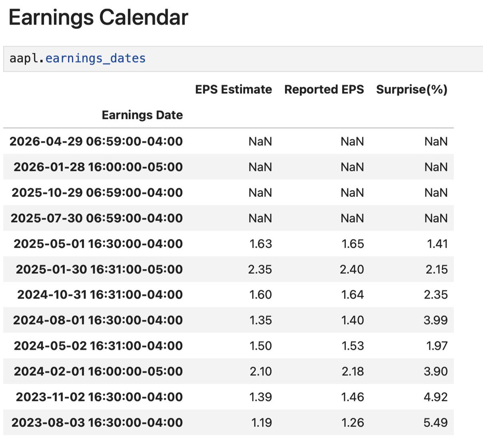Select the EPS Estimate column header
Viewport: 483px width, 448px height.
233,89
